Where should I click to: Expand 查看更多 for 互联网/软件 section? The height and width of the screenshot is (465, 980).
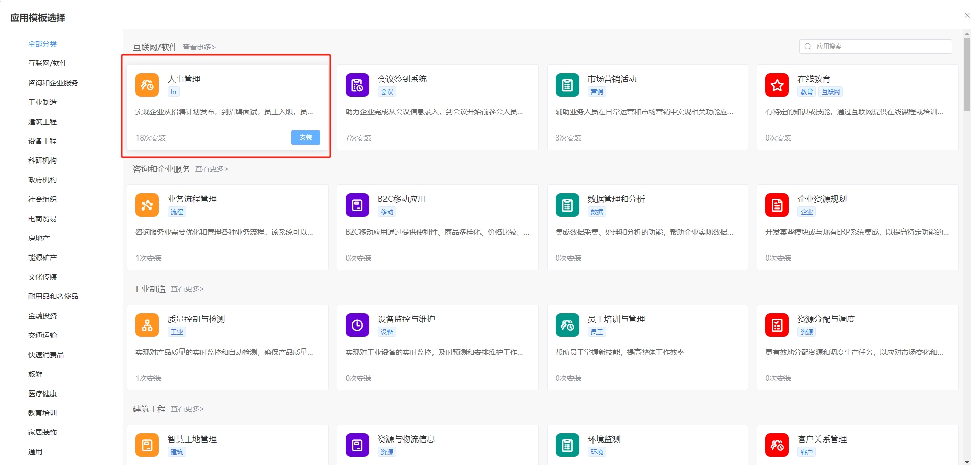click(199, 47)
